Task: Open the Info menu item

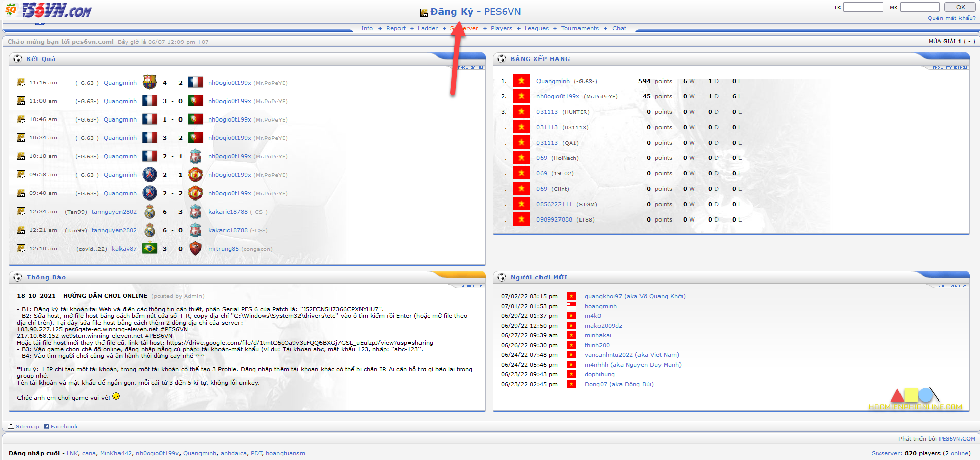Action: coord(367,28)
